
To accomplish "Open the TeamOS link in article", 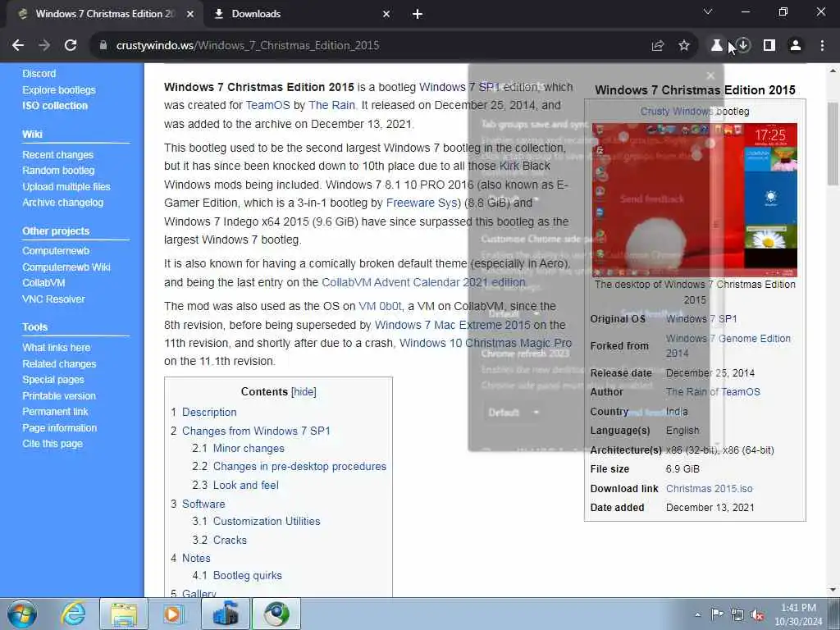I will tap(268, 105).
